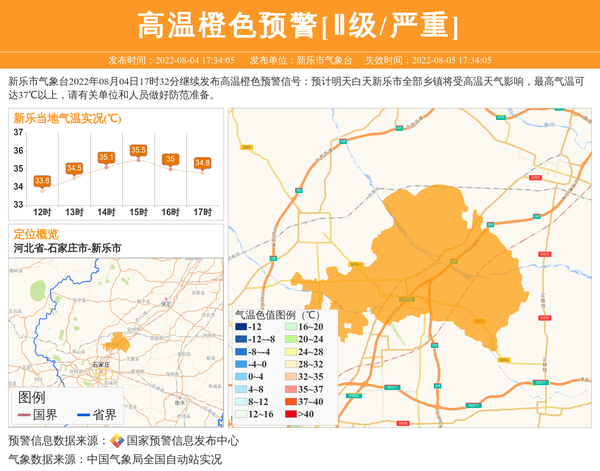Click the 35.5 marker at 15时

(x=139, y=151)
